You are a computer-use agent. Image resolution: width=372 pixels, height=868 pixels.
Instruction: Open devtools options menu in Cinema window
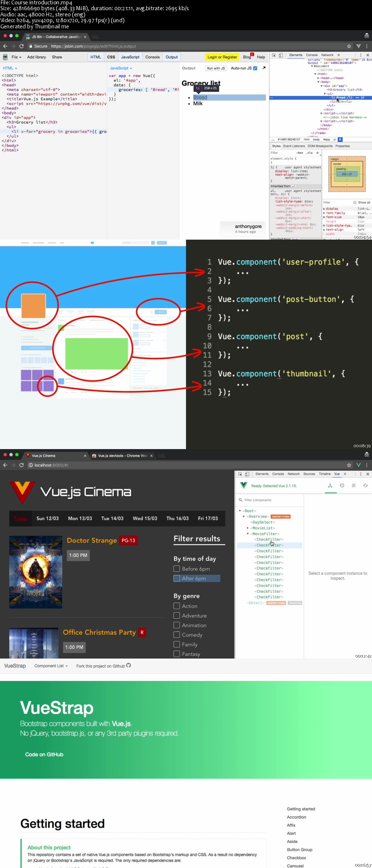361,474
